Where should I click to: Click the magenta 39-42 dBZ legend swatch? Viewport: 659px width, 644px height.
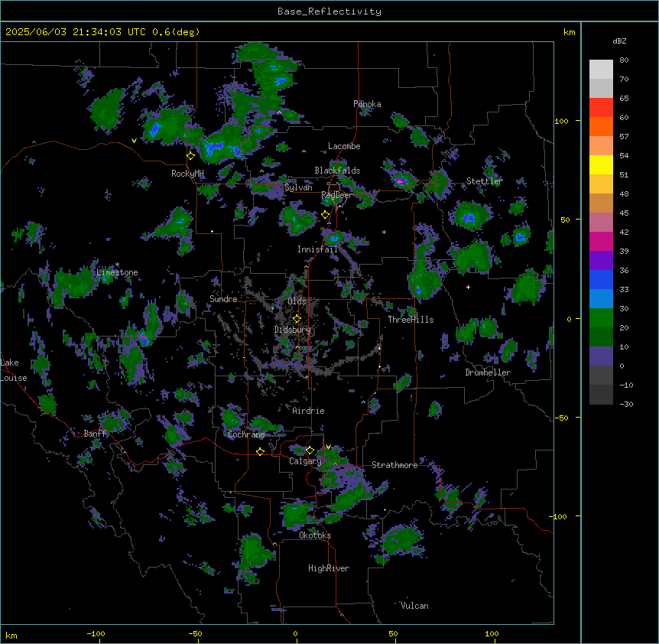click(x=601, y=241)
